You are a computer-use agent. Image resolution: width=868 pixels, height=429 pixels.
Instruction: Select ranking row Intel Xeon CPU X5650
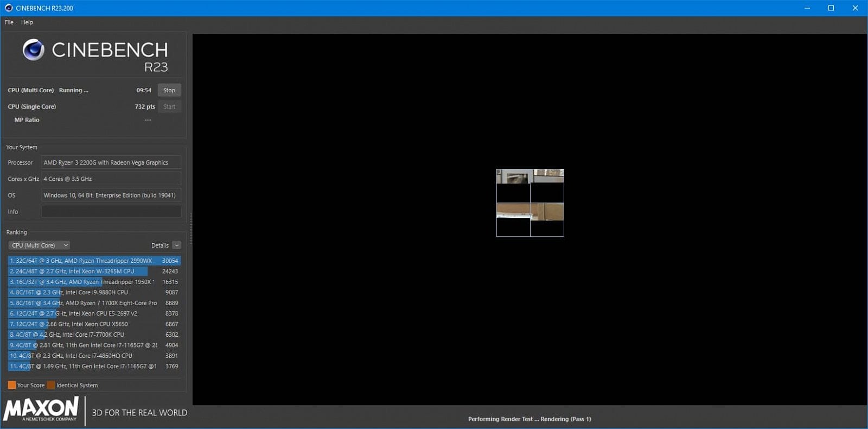click(94, 324)
